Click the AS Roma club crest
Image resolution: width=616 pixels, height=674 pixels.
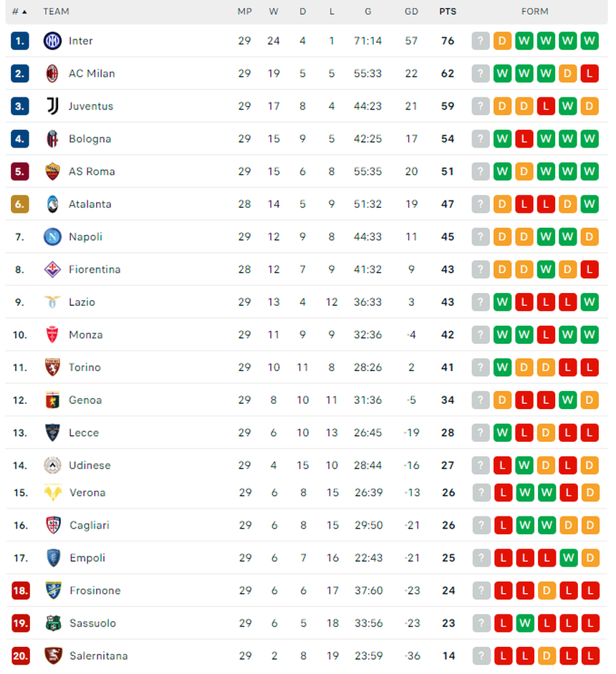click(x=52, y=171)
